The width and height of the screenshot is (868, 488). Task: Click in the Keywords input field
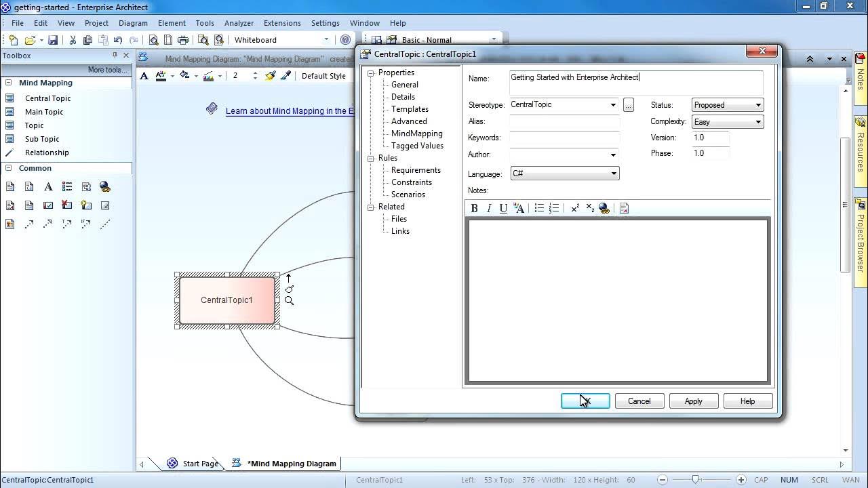point(565,138)
